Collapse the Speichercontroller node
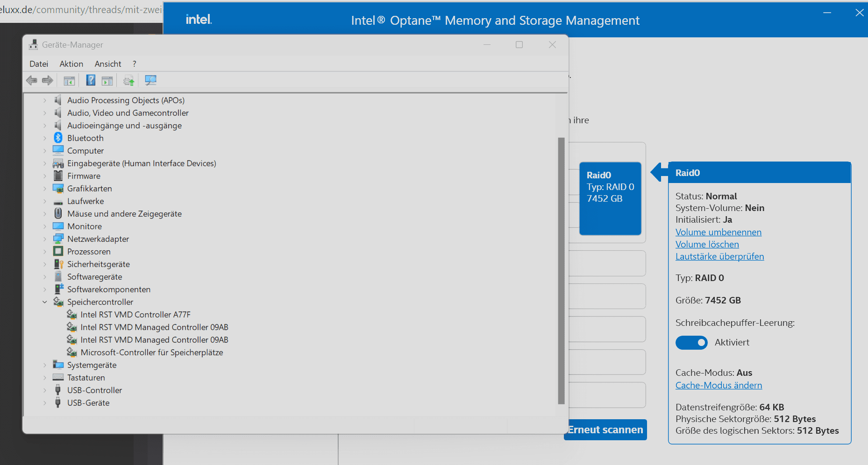This screenshot has height=465, width=868. tap(45, 302)
